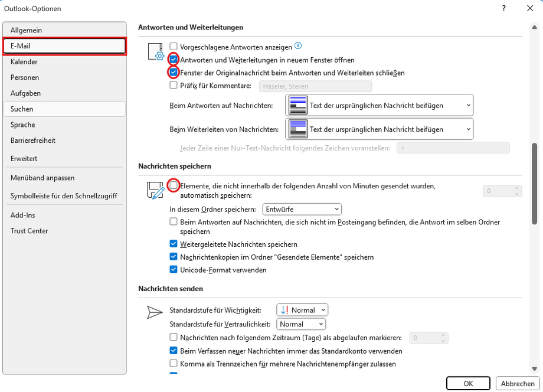Check Komma als Trennzeichen zulassen
The width and height of the screenshot is (543, 392).
click(174, 363)
